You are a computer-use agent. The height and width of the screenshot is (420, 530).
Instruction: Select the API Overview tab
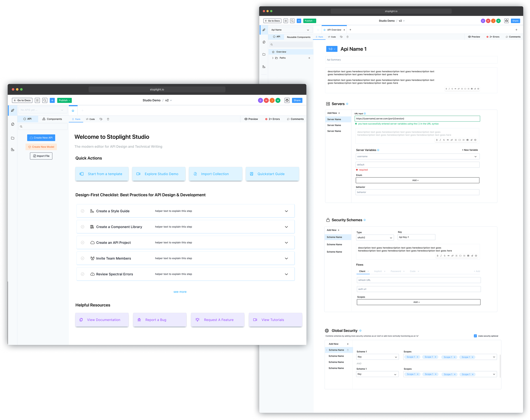334,30
